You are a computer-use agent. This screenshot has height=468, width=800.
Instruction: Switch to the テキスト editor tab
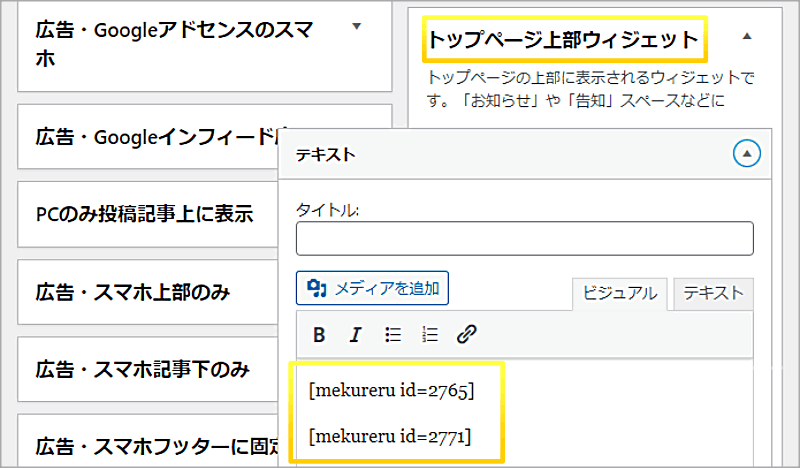pos(713,293)
